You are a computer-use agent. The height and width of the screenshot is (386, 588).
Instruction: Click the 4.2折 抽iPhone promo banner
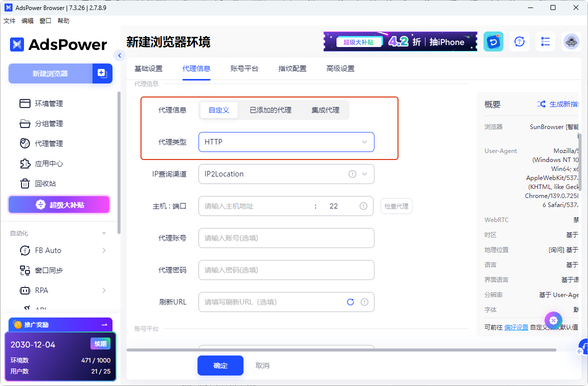coord(400,41)
